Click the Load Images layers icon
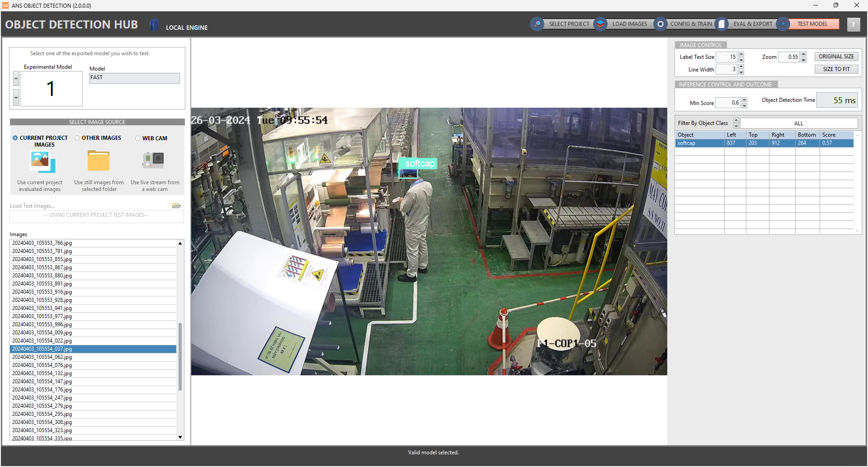This screenshot has height=467, width=868. pos(600,24)
